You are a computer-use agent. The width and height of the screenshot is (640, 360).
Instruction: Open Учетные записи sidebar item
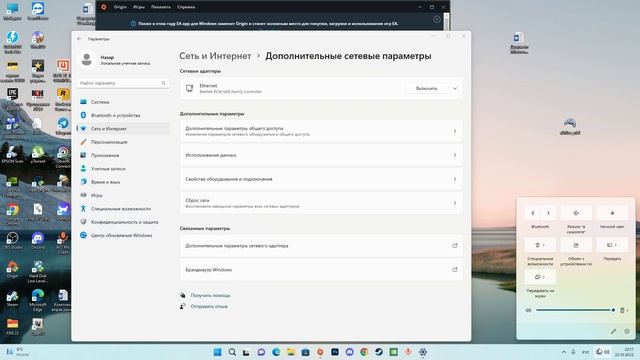pyautogui.click(x=123, y=169)
